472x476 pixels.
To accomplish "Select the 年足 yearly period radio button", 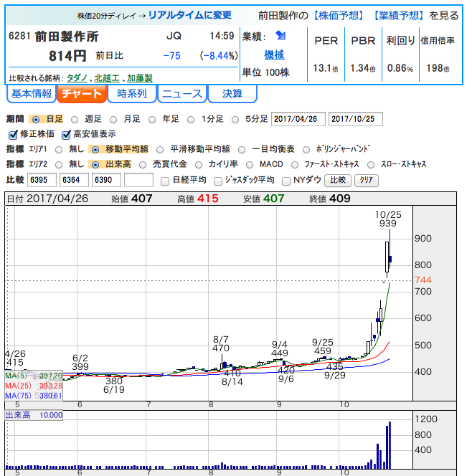I will click(152, 120).
